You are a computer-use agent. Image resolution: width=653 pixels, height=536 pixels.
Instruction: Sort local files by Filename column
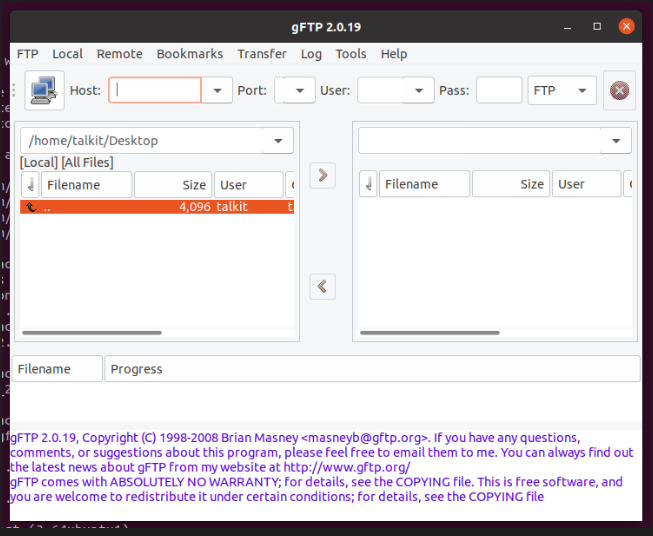click(86, 184)
